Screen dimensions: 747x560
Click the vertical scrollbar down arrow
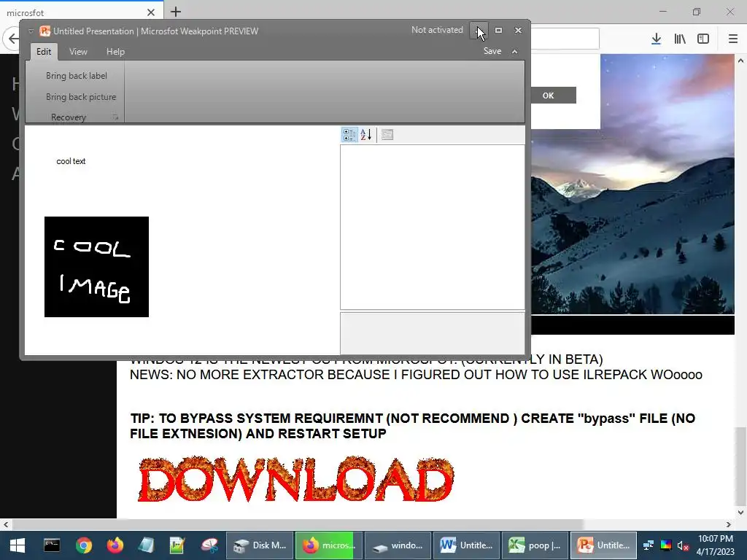740,513
